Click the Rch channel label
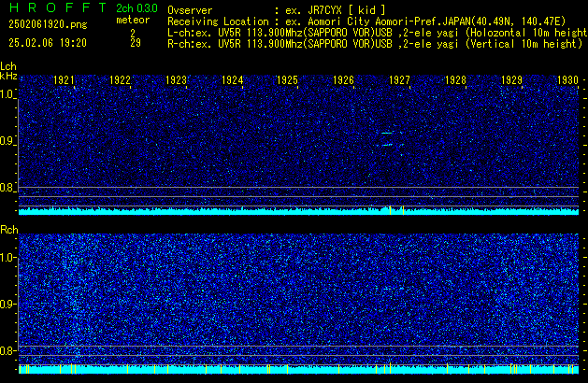Screen dimensions: 588x383 [9, 230]
